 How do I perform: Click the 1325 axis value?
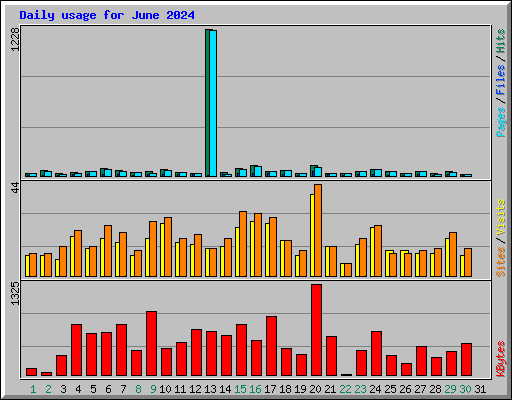click(15, 293)
